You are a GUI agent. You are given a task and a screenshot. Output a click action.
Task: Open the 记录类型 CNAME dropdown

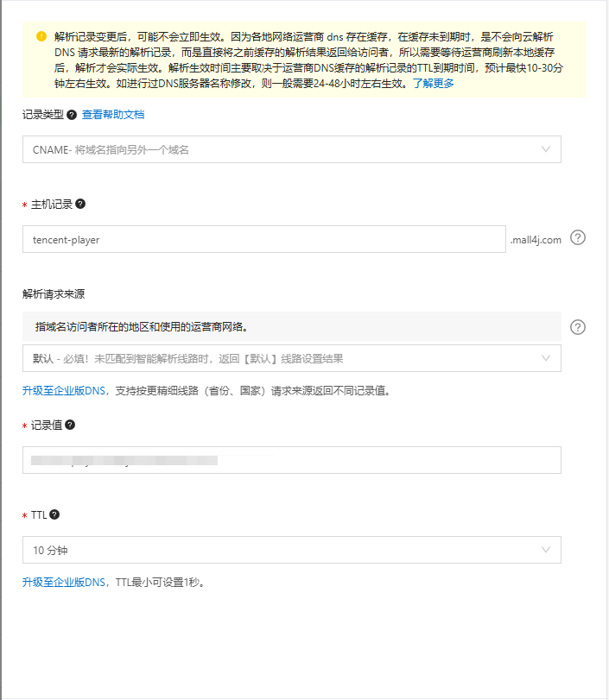click(291, 149)
